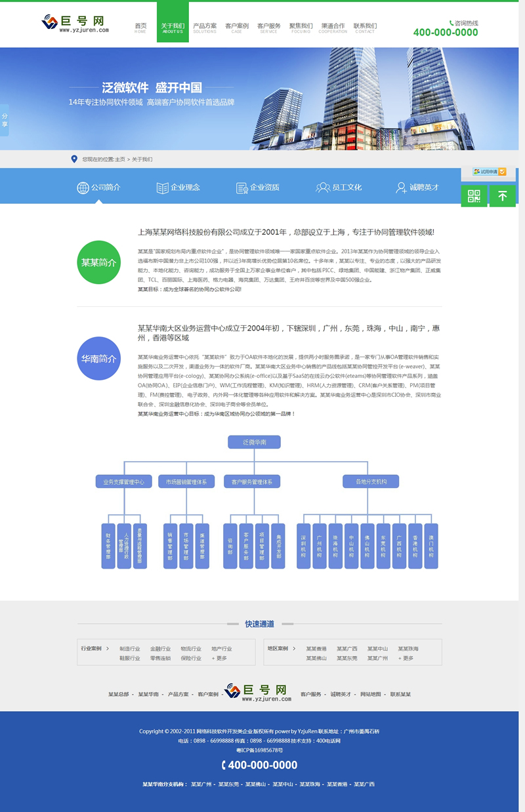
Task: Go to 联系我们 in the top navigation
Action: click(x=365, y=28)
